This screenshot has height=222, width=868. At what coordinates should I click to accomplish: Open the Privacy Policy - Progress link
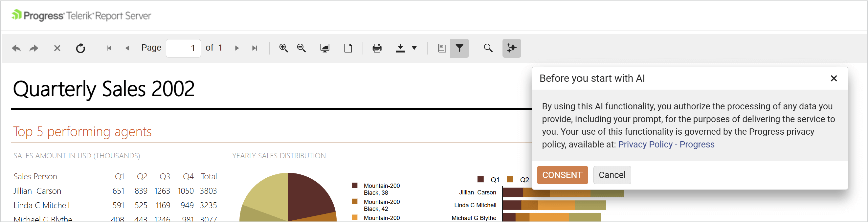(666, 144)
